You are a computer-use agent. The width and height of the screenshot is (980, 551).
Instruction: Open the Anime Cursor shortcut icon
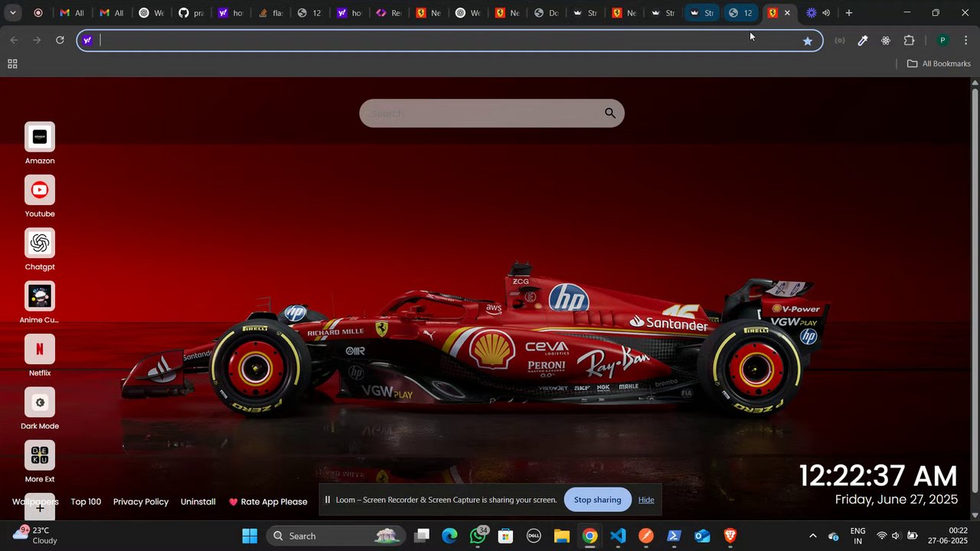click(x=40, y=296)
